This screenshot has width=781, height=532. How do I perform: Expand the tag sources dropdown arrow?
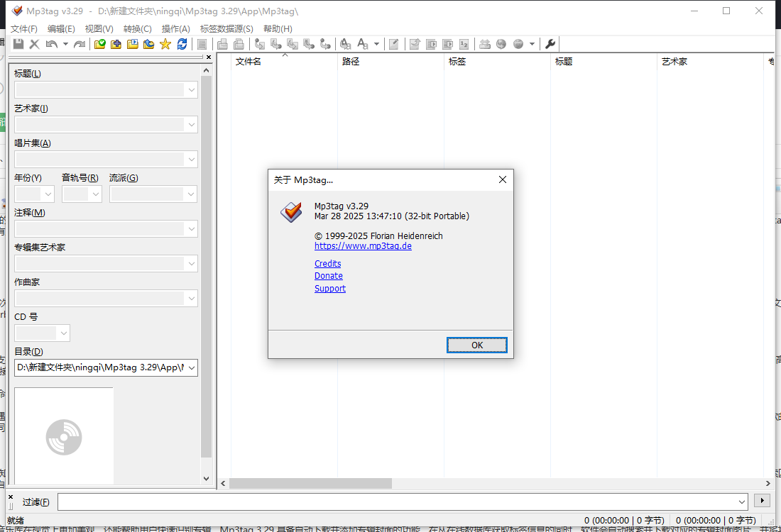[x=532, y=44]
